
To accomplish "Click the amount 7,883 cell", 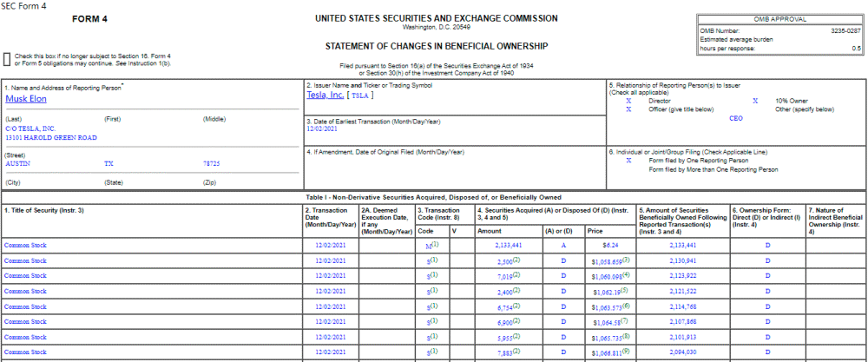I will tap(507, 352).
